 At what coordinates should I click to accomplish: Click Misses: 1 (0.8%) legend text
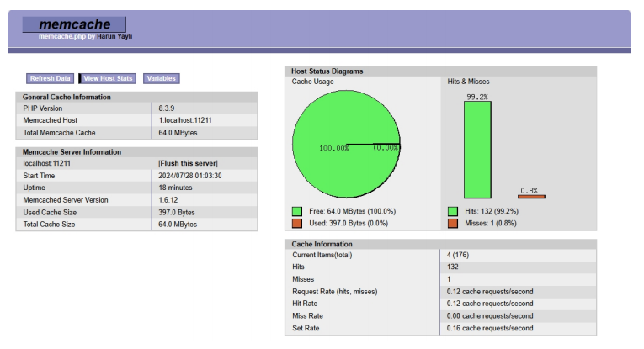tap(491, 223)
